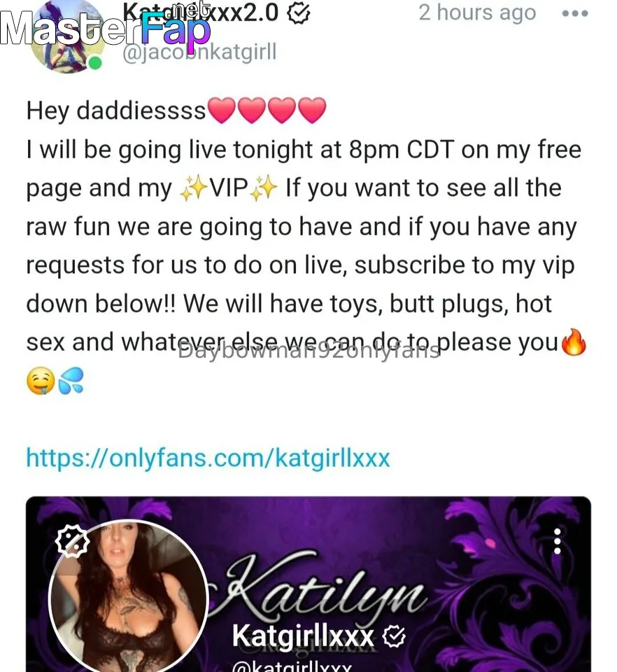The width and height of the screenshot is (617, 672).
Task: Click the green online status dot
Action: 95,64
